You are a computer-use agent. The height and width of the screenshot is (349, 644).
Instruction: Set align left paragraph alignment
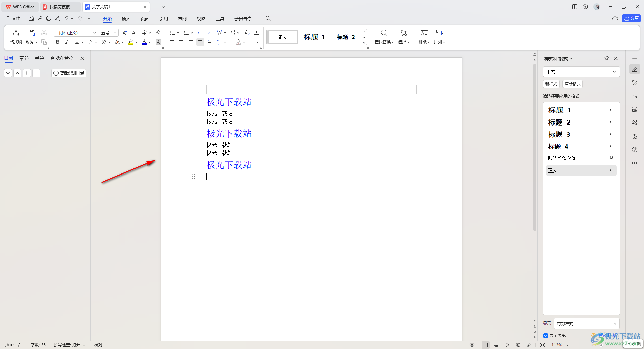(x=172, y=42)
